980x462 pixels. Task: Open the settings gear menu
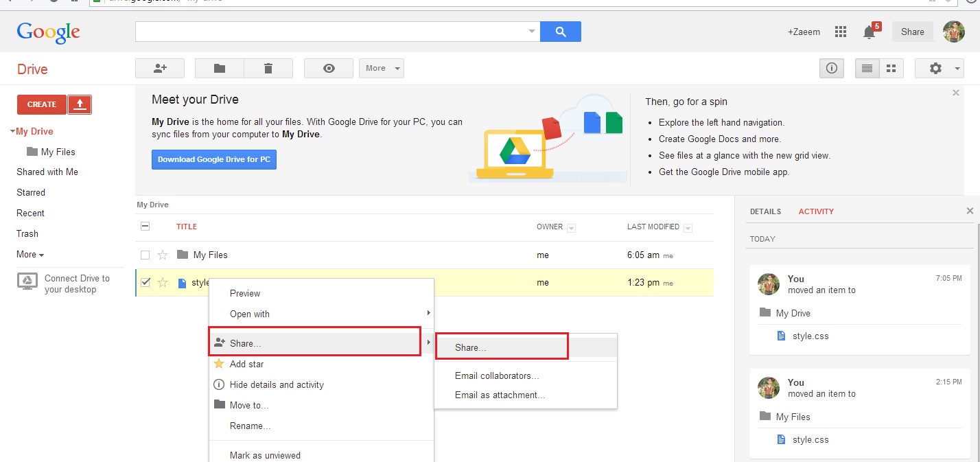tap(940, 68)
